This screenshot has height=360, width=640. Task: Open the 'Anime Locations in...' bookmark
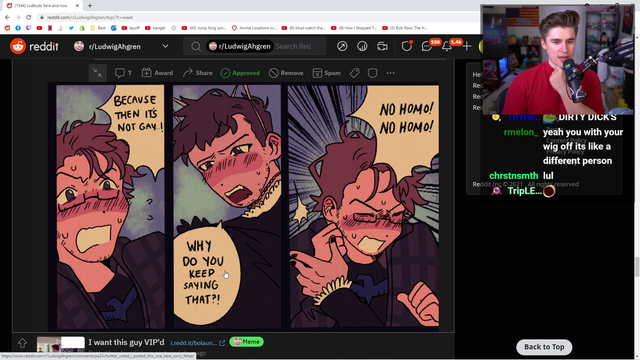[x=253, y=28]
